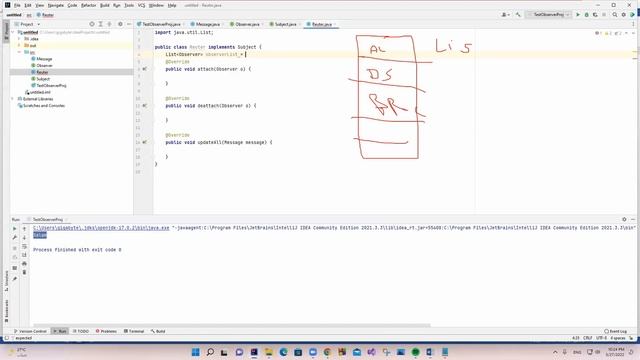Click the Debug bug icon in toolbar

pyautogui.click(x=587, y=15)
